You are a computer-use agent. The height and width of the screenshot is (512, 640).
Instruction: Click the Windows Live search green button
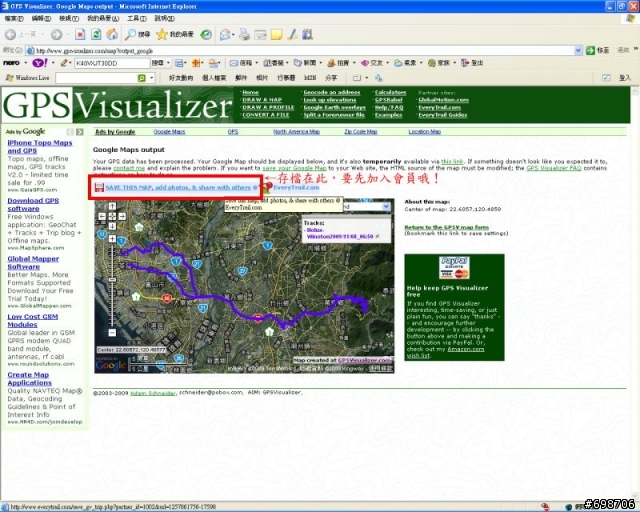pyautogui.click(x=142, y=78)
